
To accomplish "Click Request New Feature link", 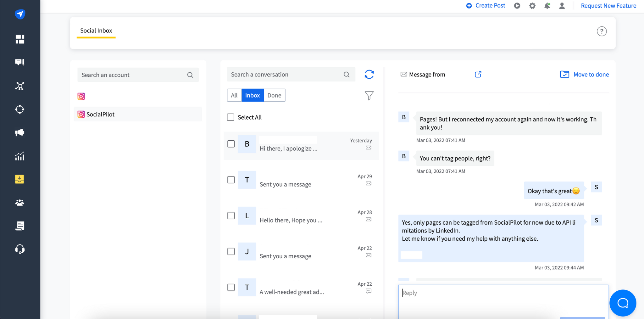I will pyautogui.click(x=608, y=6).
